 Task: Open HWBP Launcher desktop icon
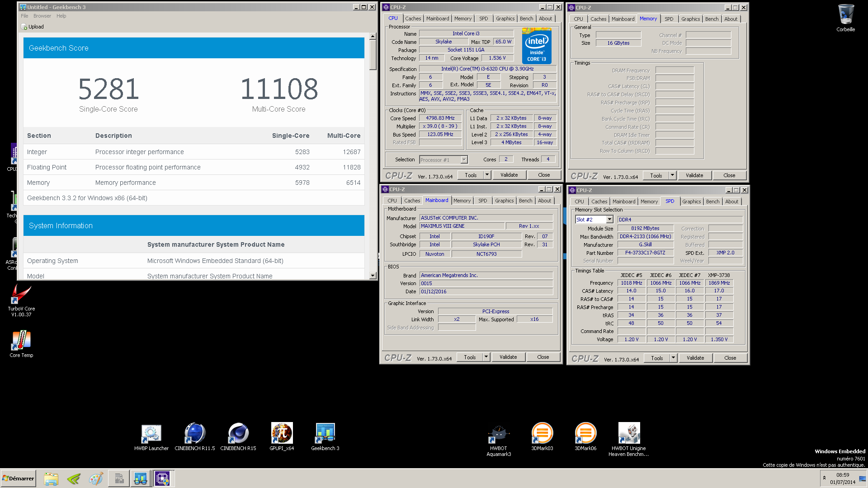(151, 436)
